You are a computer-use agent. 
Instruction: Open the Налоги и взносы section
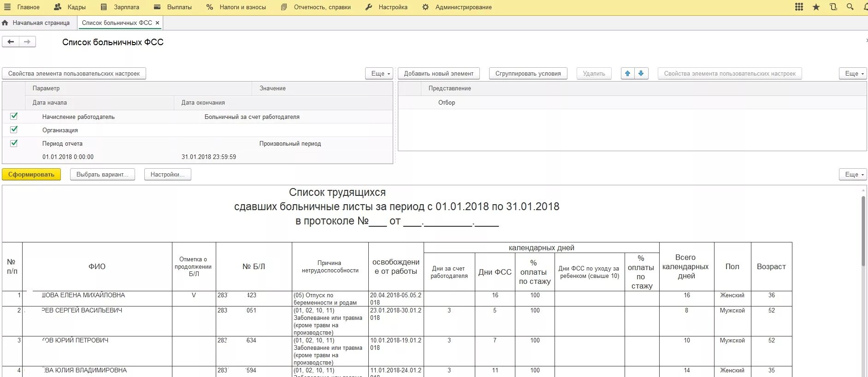tap(236, 7)
